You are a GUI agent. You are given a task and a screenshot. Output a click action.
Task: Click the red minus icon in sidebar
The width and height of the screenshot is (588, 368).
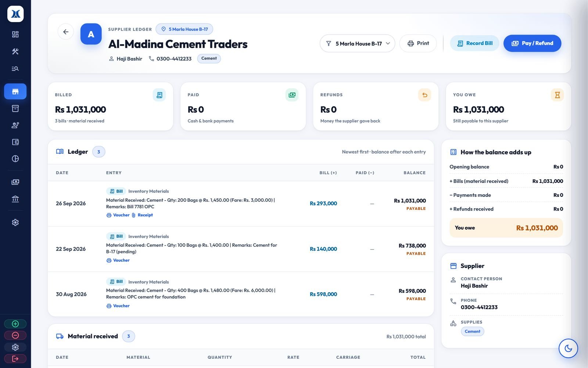pos(15,335)
